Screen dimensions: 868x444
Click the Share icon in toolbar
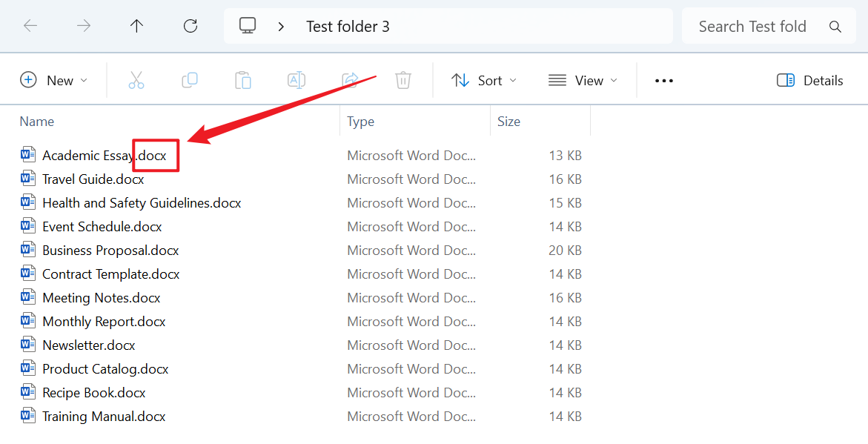350,80
